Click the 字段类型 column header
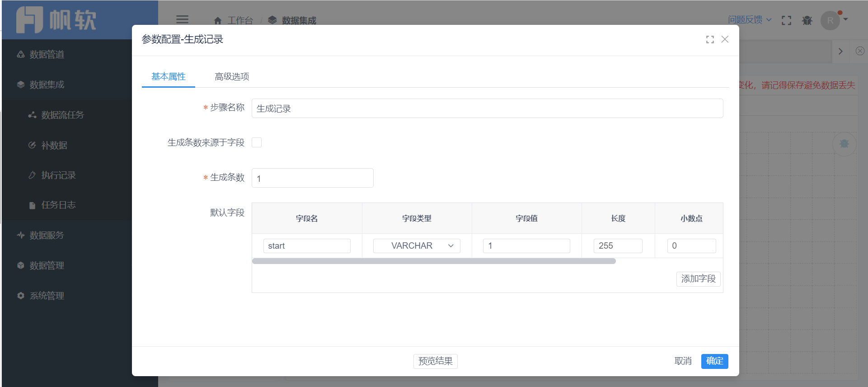 click(417, 218)
